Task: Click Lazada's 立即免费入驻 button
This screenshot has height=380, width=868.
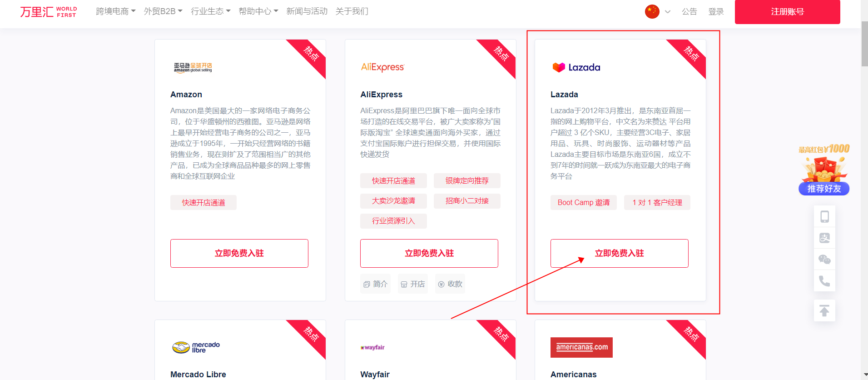Action: click(x=620, y=253)
